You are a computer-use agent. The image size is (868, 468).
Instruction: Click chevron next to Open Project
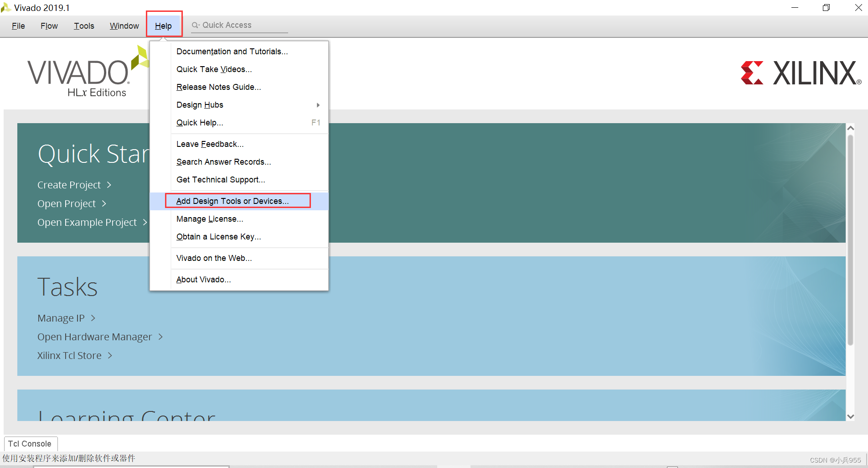104,203
